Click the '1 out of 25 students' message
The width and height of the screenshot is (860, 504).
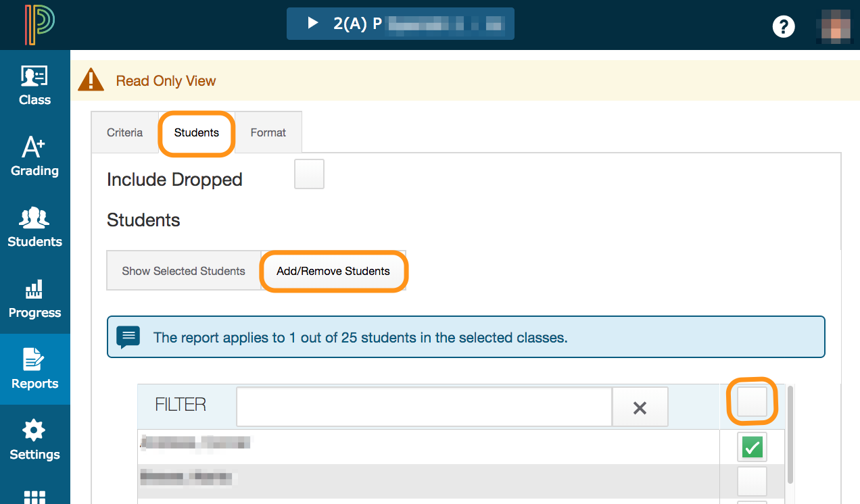pos(360,337)
